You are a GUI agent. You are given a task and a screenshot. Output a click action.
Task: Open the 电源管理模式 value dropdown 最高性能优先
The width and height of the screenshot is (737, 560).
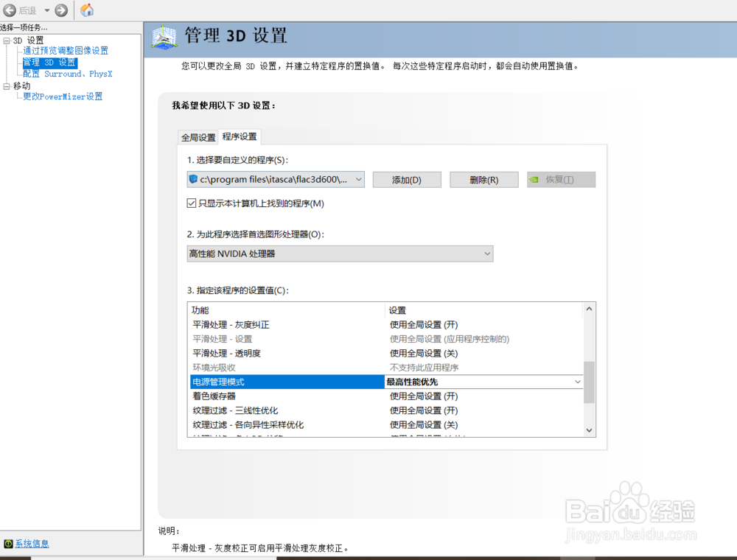coord(484,382)
